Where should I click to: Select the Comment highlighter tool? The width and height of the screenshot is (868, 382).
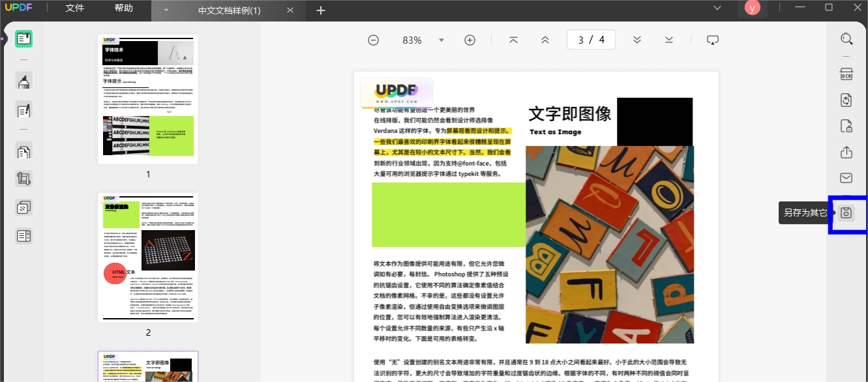tap(24, 81)
